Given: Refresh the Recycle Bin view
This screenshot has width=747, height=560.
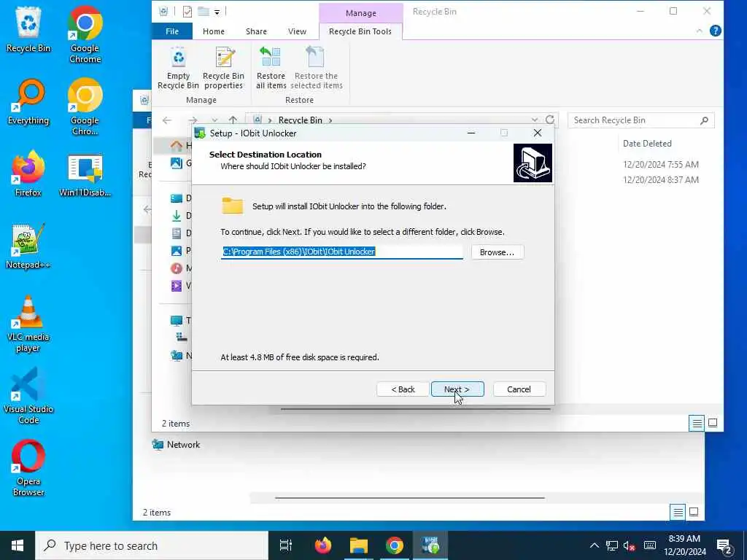Looking at the screenshot, I should click(x=550, y=120).
